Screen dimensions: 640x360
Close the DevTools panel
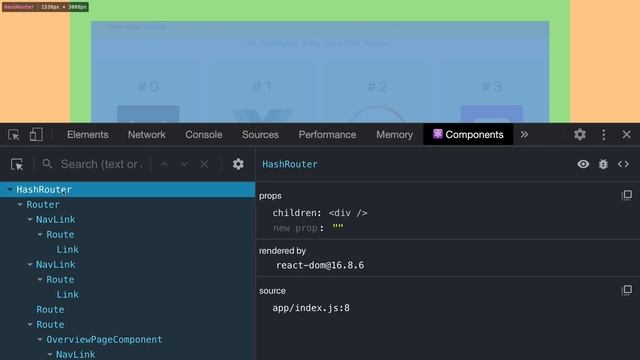(x=626, y=134)
